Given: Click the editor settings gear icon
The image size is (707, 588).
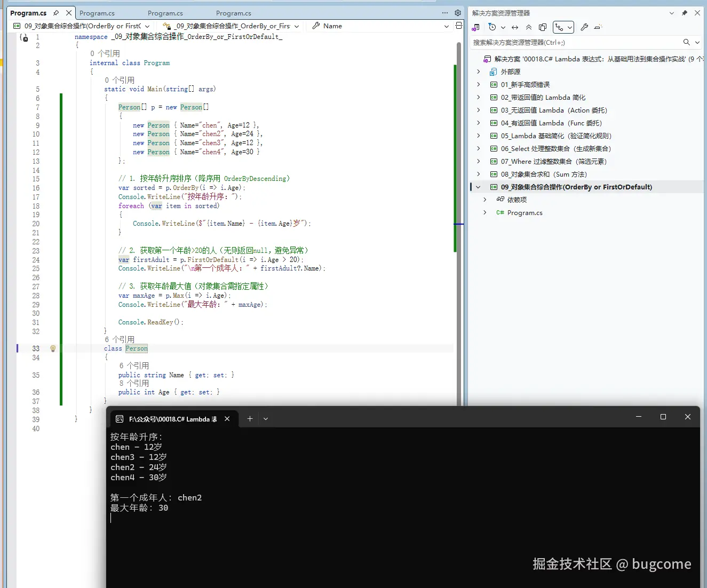Looking at the screenshot, I should pos(457,13).
